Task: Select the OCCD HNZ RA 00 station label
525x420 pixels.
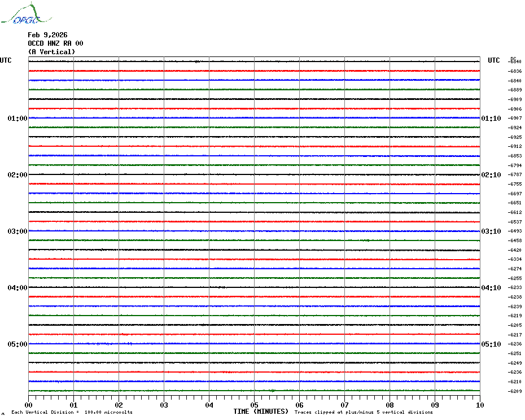Action: [x=55, y=43]
